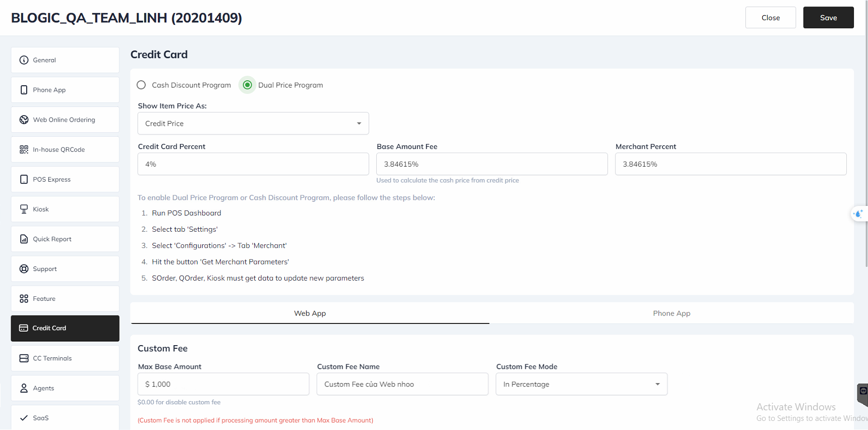Click the Save button

click(828, 18)
